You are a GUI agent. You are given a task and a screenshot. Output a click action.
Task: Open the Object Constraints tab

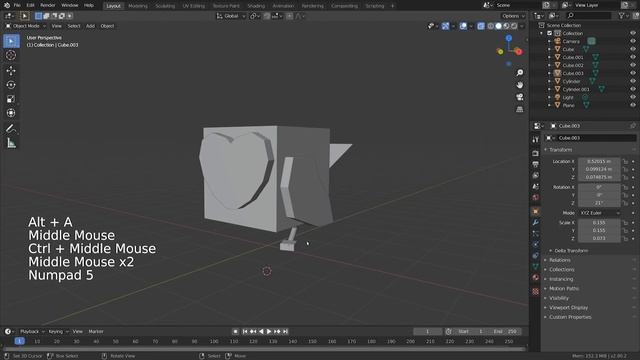pyautogui.click(x=536, y=256)
